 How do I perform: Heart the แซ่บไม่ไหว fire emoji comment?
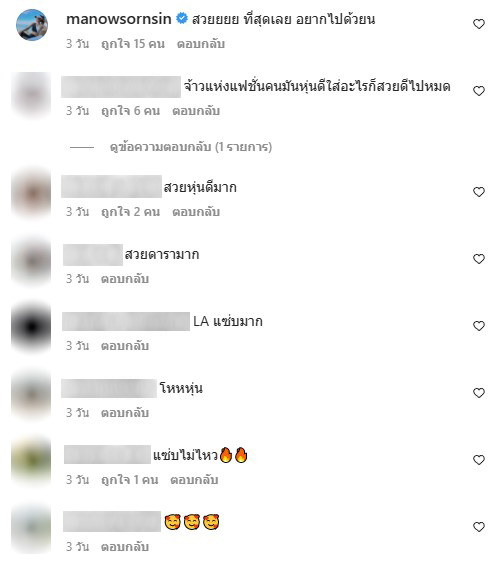pyautogui.click(x=479, y=460)
